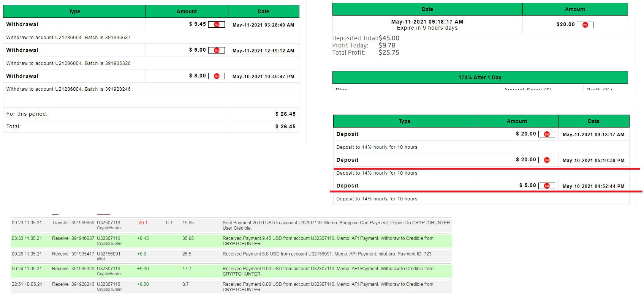644x301 pixels.
Task: Click 'Deposit to 14% hourly for 10 hours' under $5.00 deposit
Action: pyautogui.click(x=377, y=199)
